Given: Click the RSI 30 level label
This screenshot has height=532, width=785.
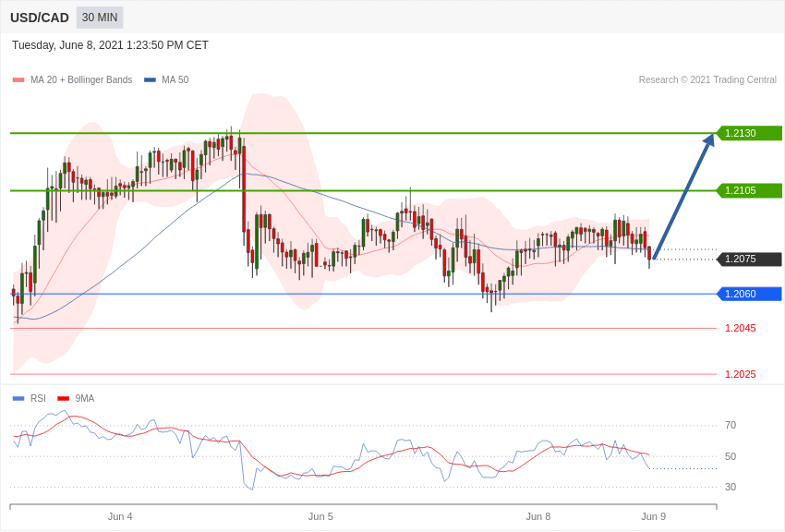Looking at the screenshot, I should [731, 487].
